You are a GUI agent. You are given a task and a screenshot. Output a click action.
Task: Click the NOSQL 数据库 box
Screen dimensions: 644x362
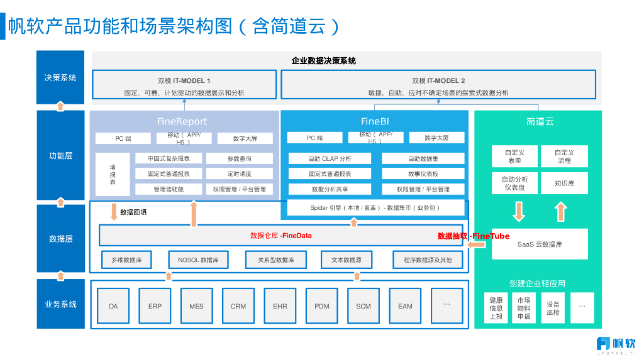(x=198, y=260)
